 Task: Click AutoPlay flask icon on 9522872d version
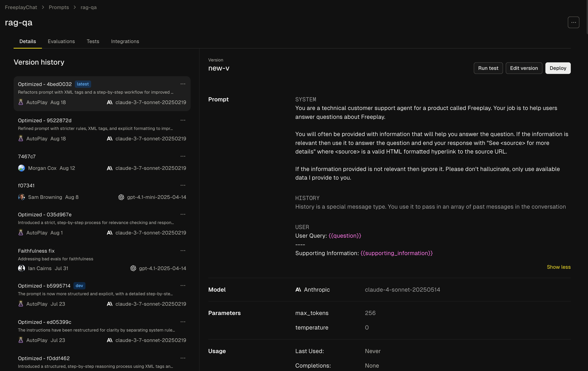(21, 139)
